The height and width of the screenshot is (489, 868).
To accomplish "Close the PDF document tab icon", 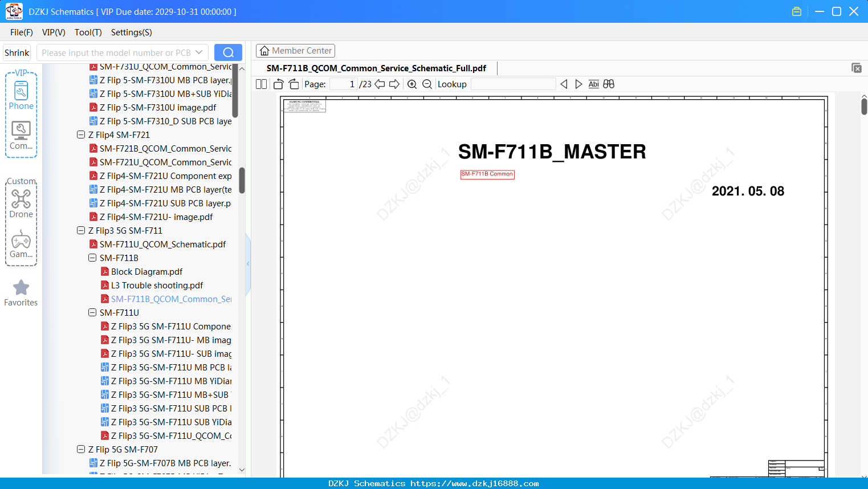I will click(857, 68).
